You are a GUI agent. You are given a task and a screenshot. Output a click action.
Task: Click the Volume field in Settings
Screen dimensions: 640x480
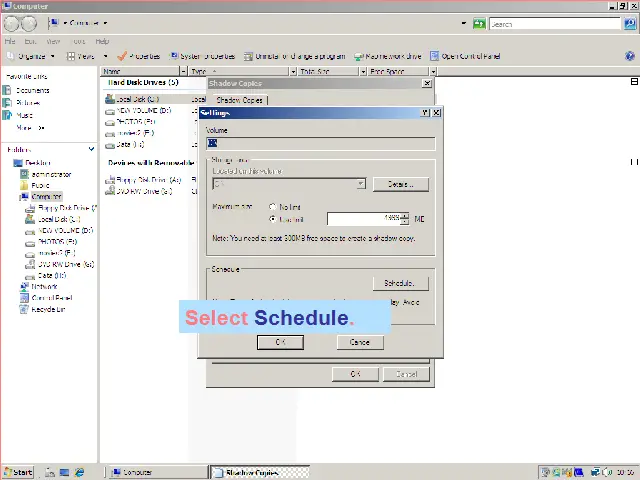click(x=320, y=143)
